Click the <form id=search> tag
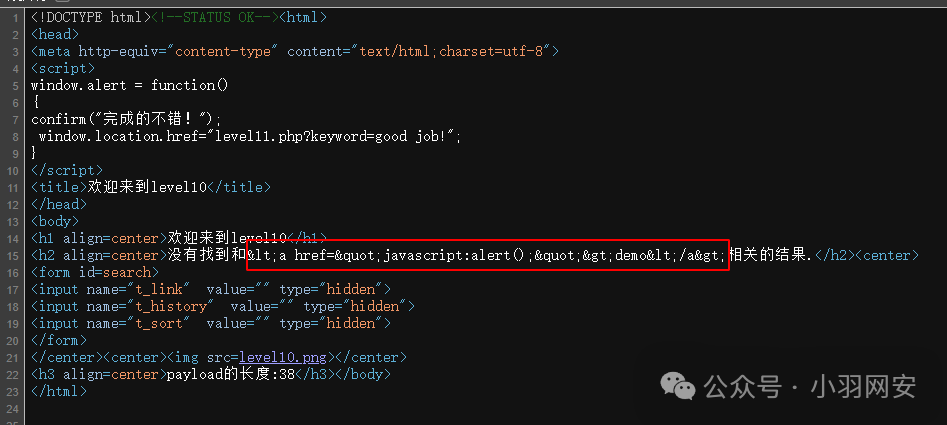The width and height of the screenshot is (947, 425). point(95,272)
